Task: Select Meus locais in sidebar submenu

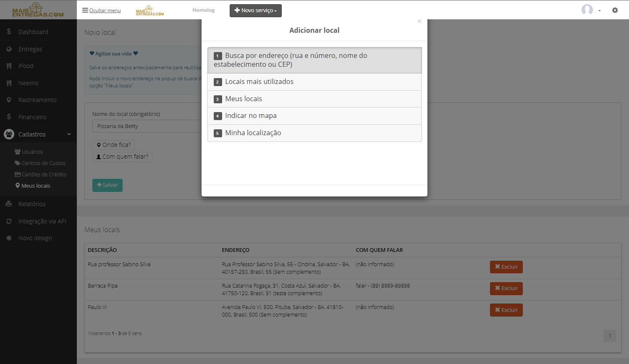Action: tap(33, 186)
